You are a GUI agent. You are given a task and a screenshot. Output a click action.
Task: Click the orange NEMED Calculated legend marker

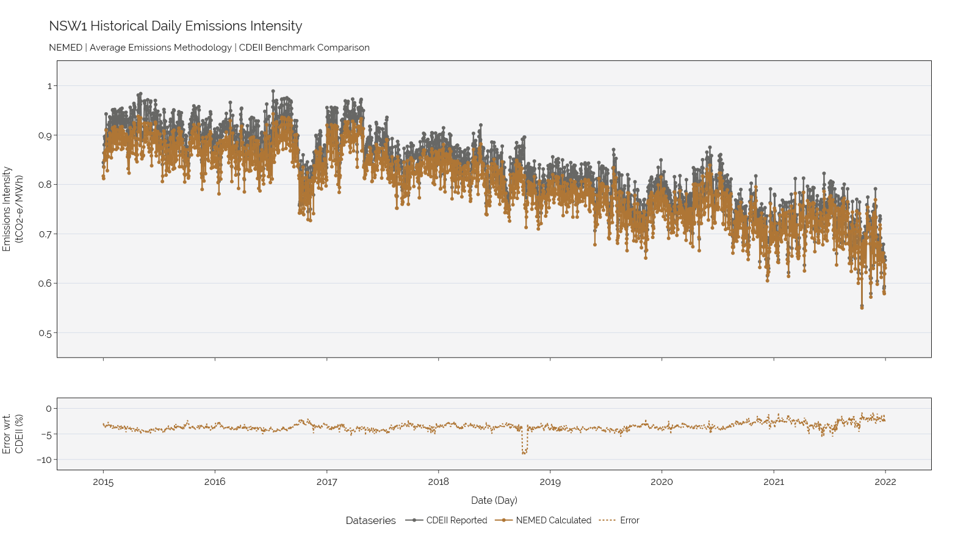coord(503,520)
